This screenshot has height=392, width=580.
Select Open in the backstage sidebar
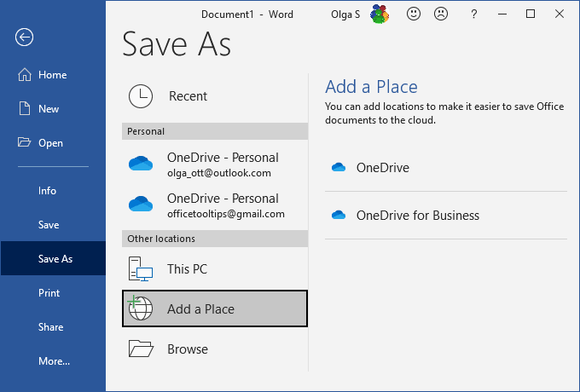[53, 142]
